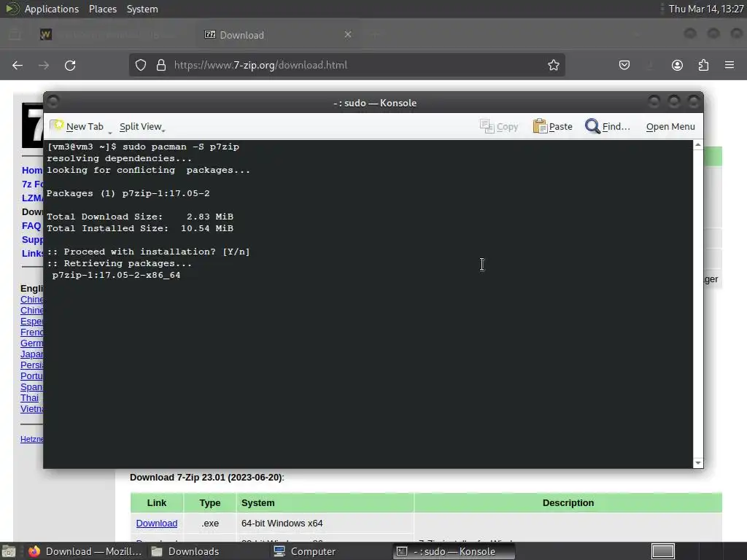Click Konsole scrollbar down arrow
The image size is (747, 560).
tap(698, 463)
